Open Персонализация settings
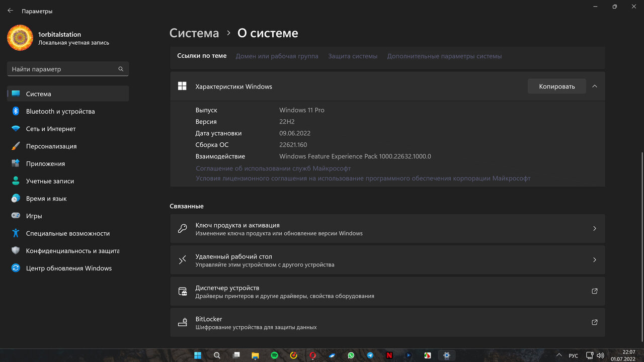The image size is (644, 362). [68, 146]
